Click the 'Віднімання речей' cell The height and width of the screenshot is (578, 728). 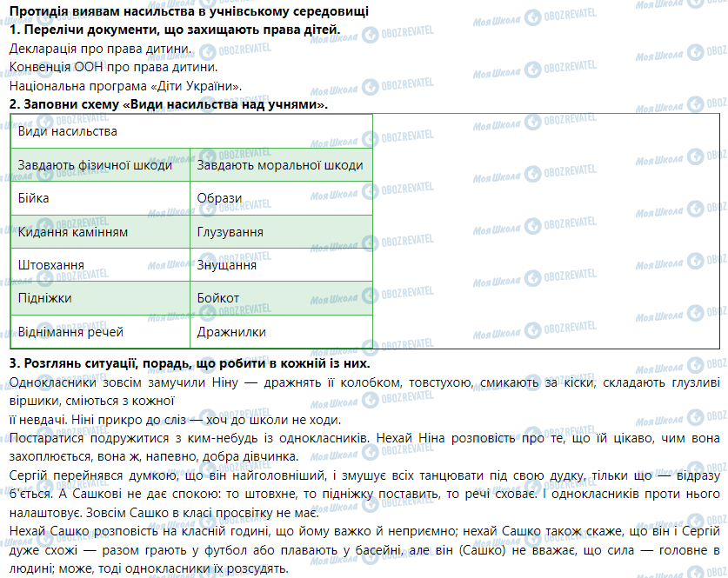pos(70,332)
